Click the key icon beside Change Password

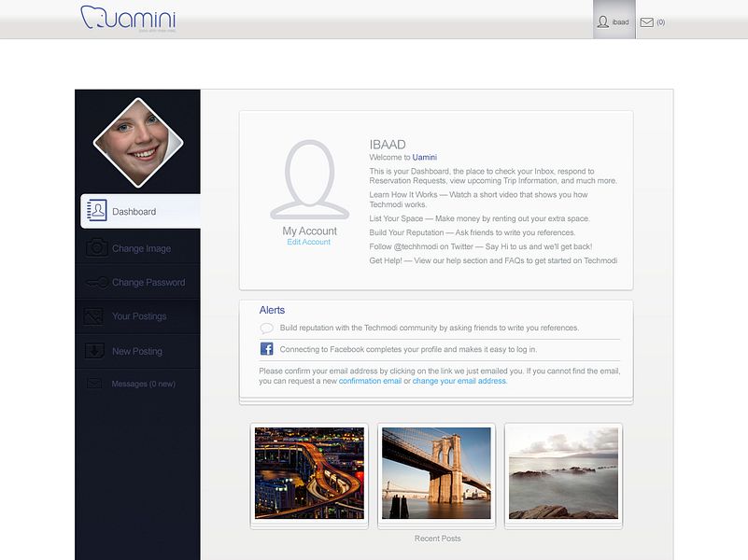tap(97, 283)
